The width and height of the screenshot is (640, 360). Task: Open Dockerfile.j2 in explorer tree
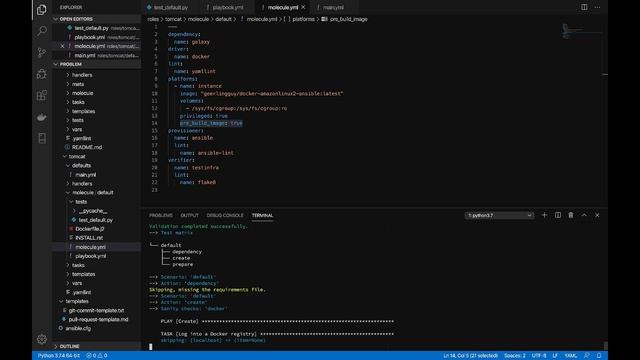[x=90, y=229]
